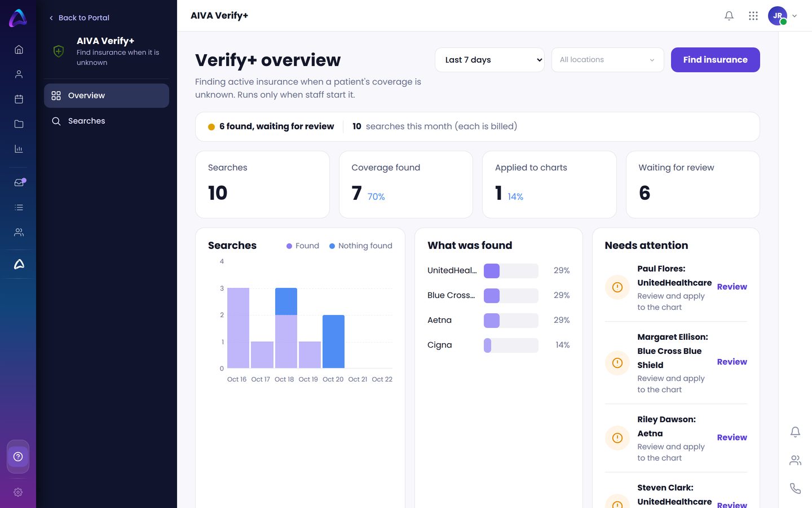This screenshot has height=508, width=812.
Task: Open the help question mark button
Action: click(x=18, y=457)
